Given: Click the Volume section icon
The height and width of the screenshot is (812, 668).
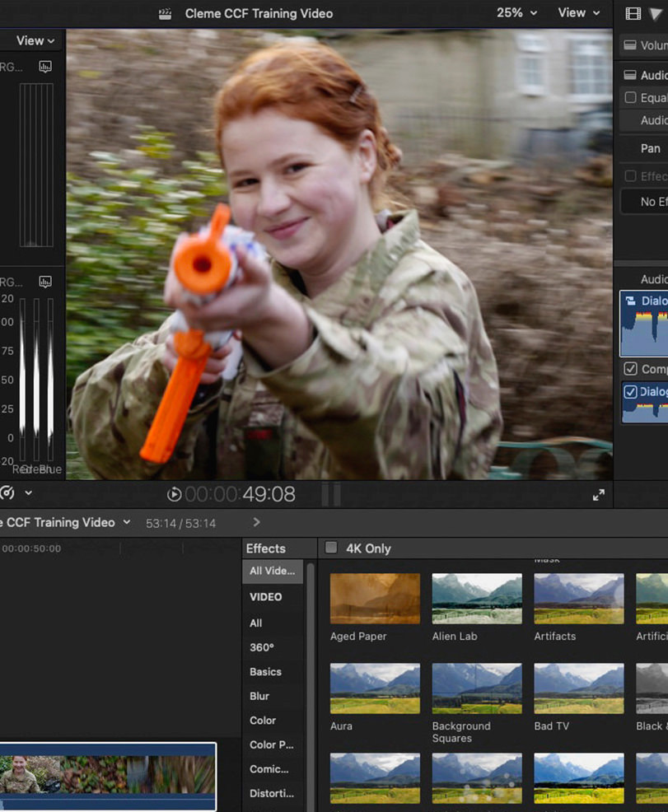Looking at the screenshot, I should point(630,45).
